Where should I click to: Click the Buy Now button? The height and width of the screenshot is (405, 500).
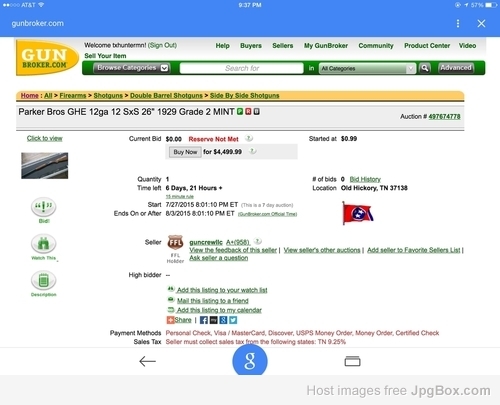tap(185, 152)
